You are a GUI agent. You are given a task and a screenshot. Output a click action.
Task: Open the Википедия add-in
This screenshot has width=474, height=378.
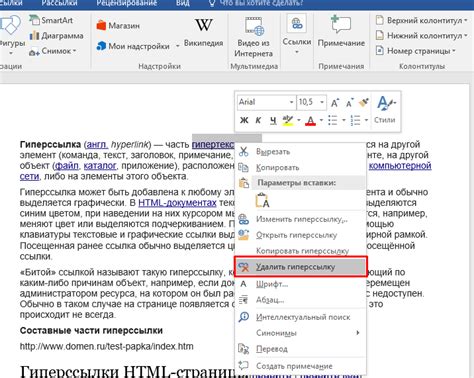tap(204, 33)
